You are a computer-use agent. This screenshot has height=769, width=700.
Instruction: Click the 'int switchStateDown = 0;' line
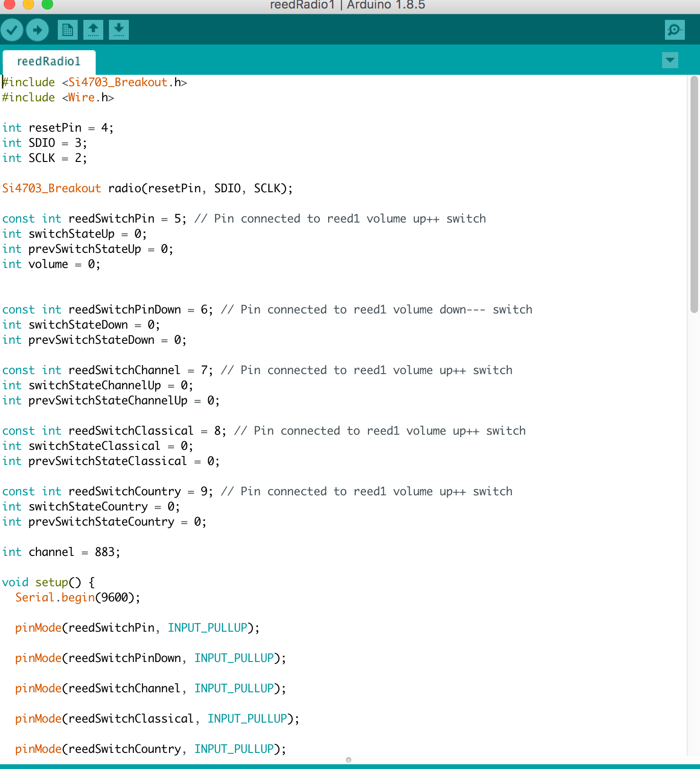tap(81, 325)
